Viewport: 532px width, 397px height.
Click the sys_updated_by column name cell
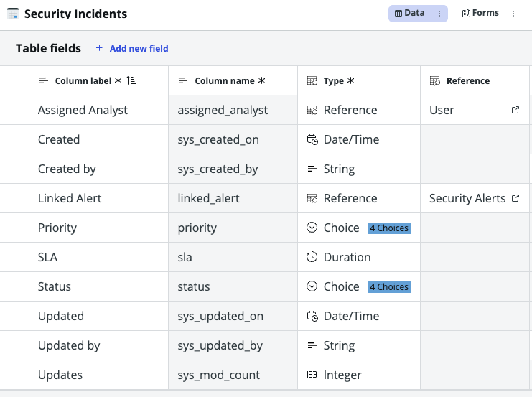(233, 345)
